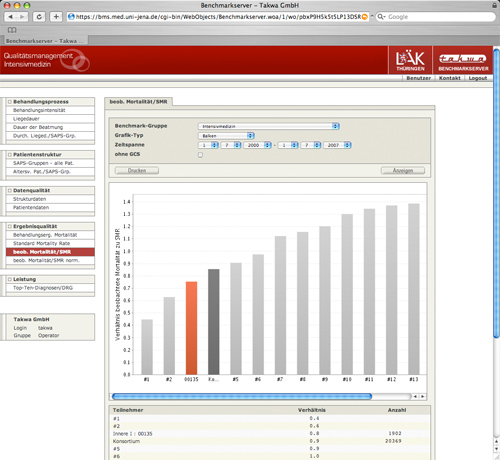Viewport: 500px width, 460px height.
Task: Click the Google search magnifier icon
Action: click(381, 17)
